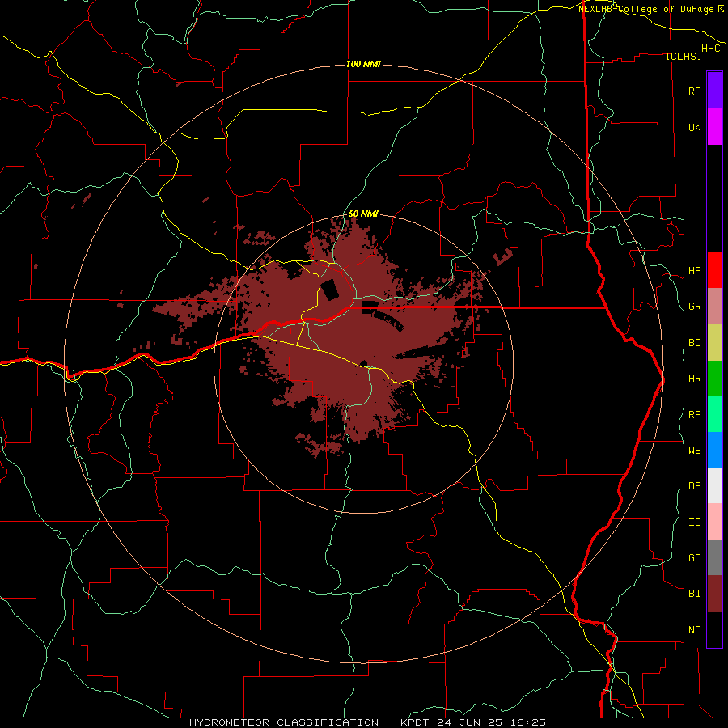Click the RA light green legend swatch

pos(714,414)
